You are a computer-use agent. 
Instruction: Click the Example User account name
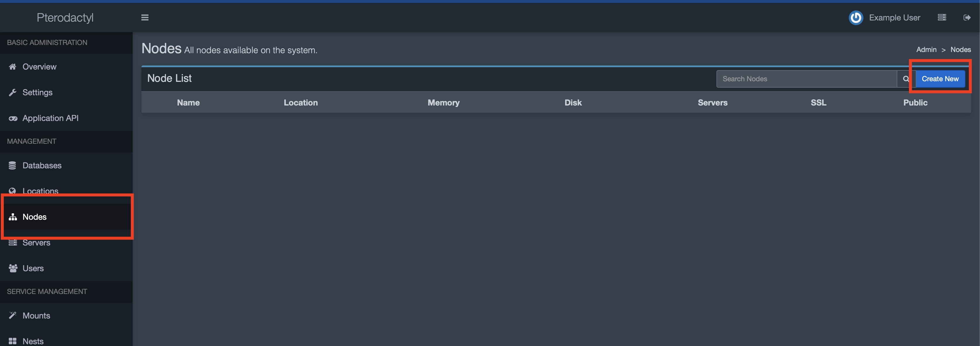pyautogui.click(x=894, y=17)
